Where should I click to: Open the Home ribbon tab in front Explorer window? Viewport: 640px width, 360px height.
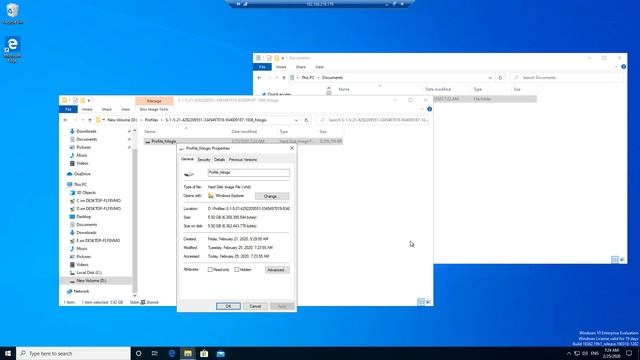[x=87, y=109]
